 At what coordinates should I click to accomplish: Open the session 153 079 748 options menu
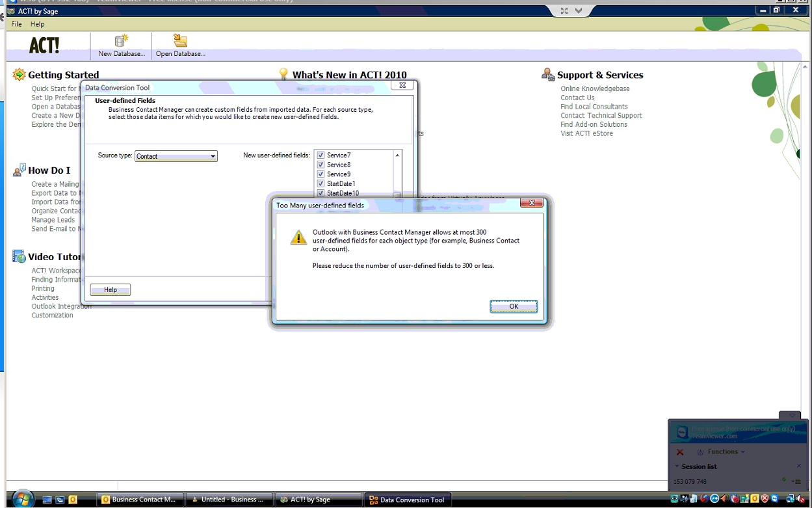pyautogui.click(x=796, y=481)
